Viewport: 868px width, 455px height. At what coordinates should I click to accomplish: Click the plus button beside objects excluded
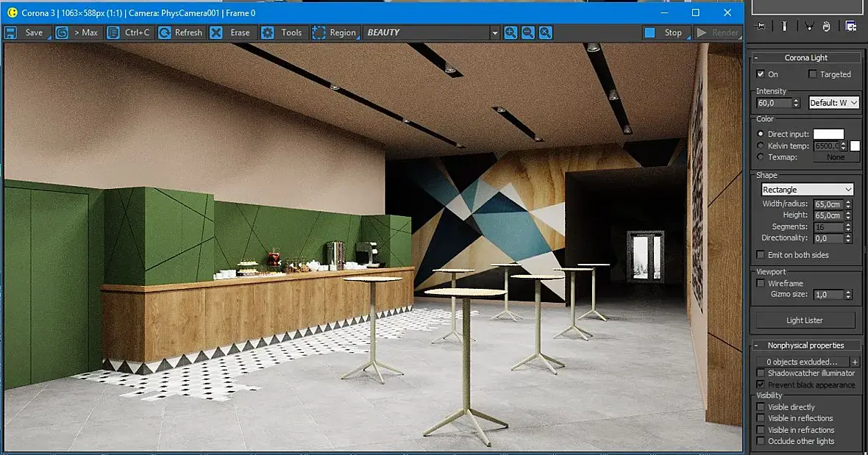point(855,362)
